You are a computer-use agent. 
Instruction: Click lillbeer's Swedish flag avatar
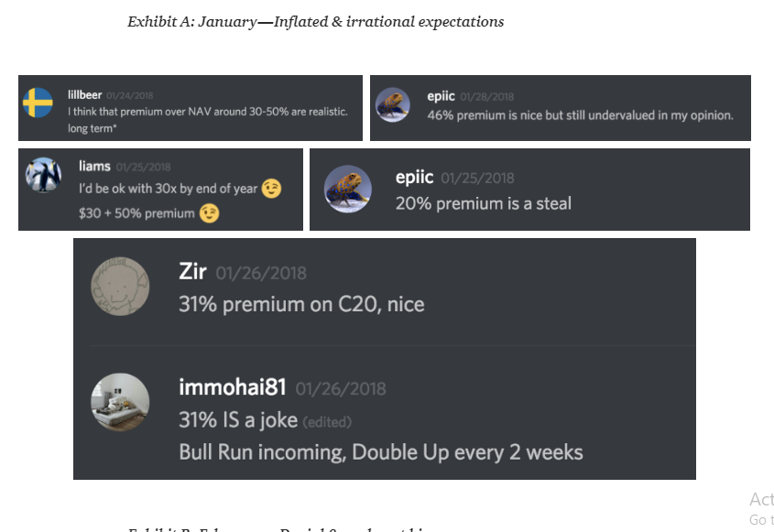click(x=38, y=103)
